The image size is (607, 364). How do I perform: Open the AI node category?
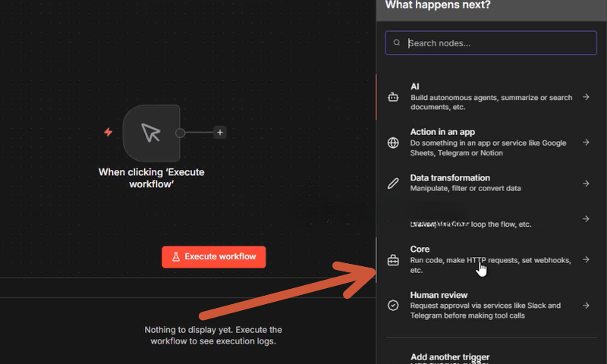coord(491,97)
